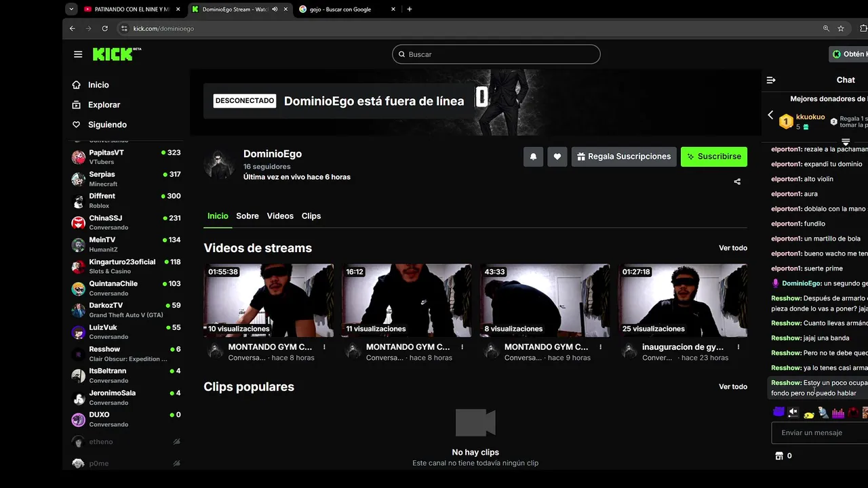Open the 43:33 stream video thumbnail
Image resolution: width=868 pixels, height=488 pixels.
545,300
